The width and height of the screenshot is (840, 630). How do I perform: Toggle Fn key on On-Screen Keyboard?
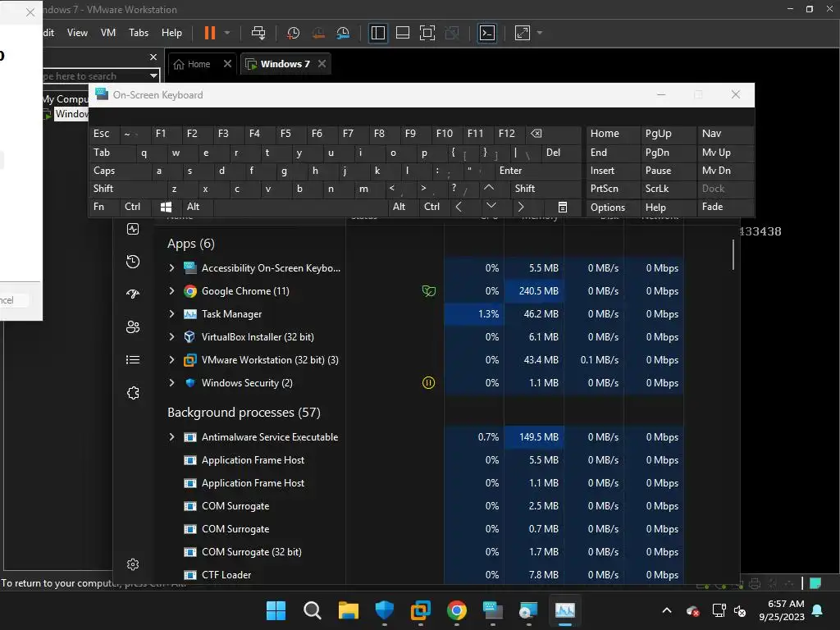click(104, 207)
